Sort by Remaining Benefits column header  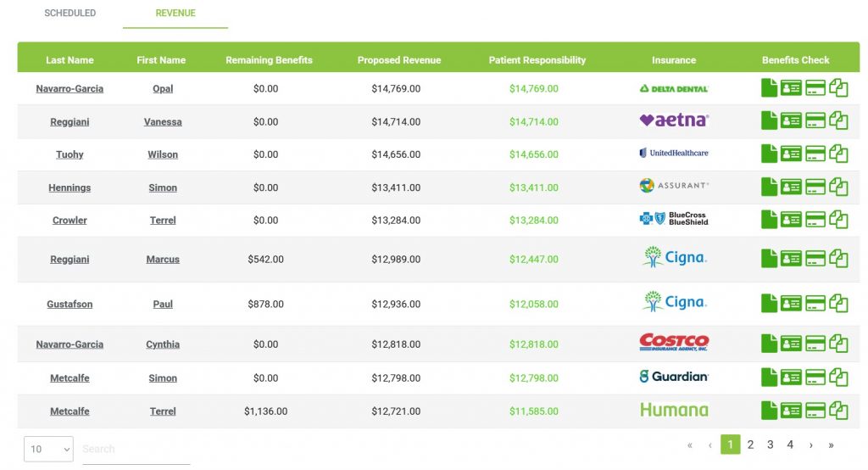point(269,60)
